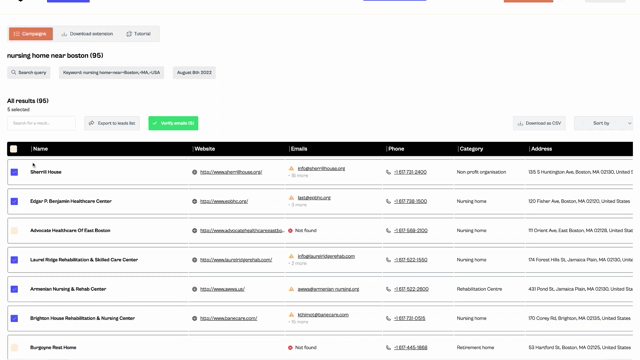
Task: Open the advocatehealthcareeastboston website link
Action: 242,231
